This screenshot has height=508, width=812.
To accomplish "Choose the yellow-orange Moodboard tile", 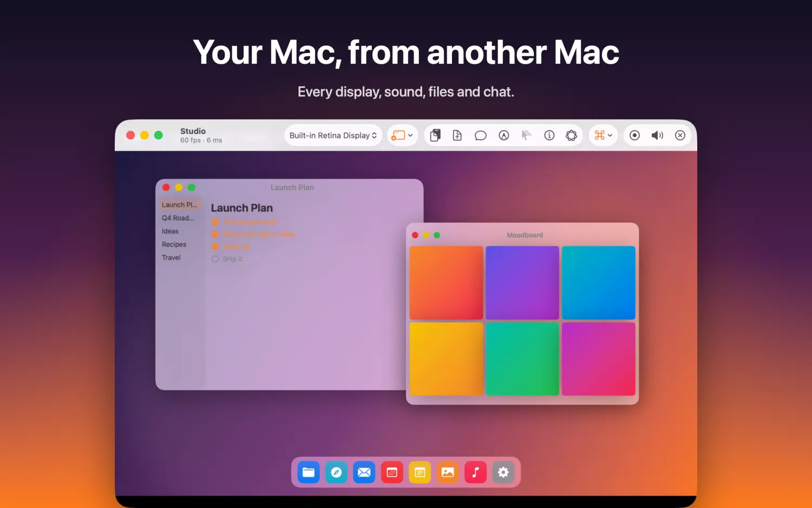I will [447, 359].
